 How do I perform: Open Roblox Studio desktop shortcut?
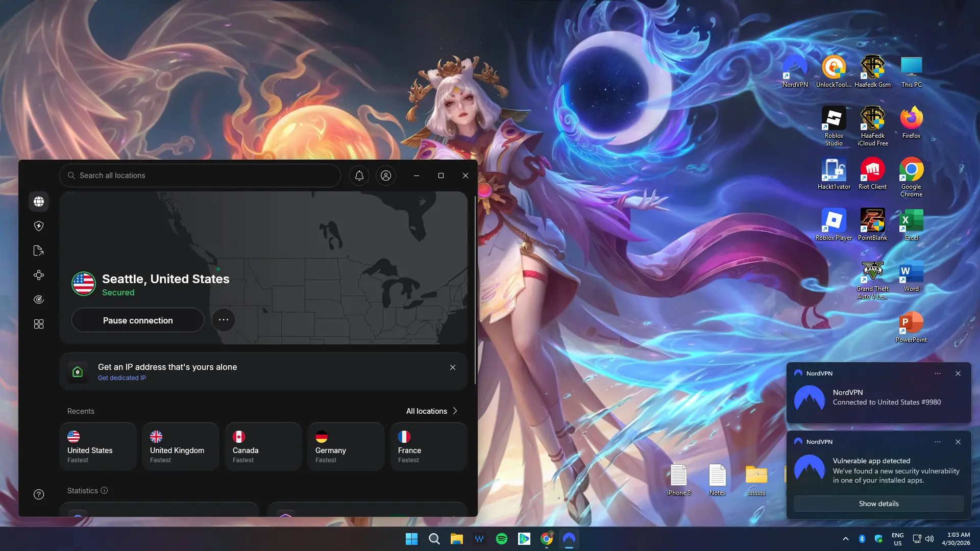[x=834, y=126]
